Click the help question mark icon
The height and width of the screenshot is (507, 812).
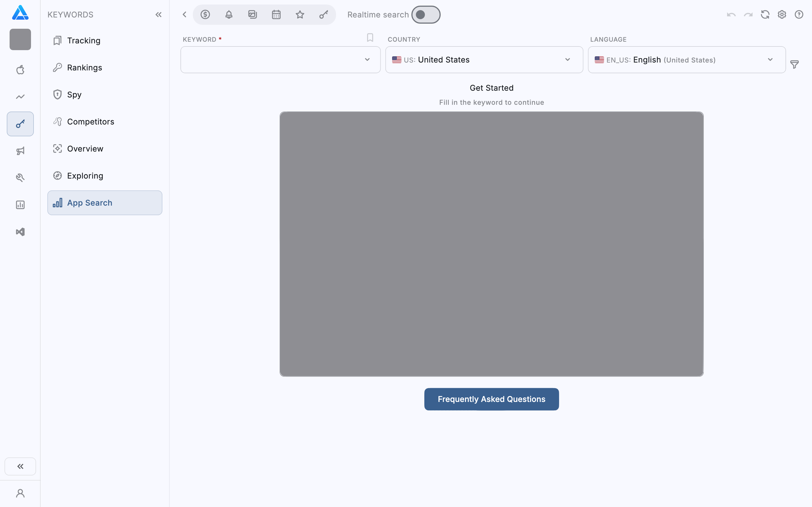coord(799,14)
